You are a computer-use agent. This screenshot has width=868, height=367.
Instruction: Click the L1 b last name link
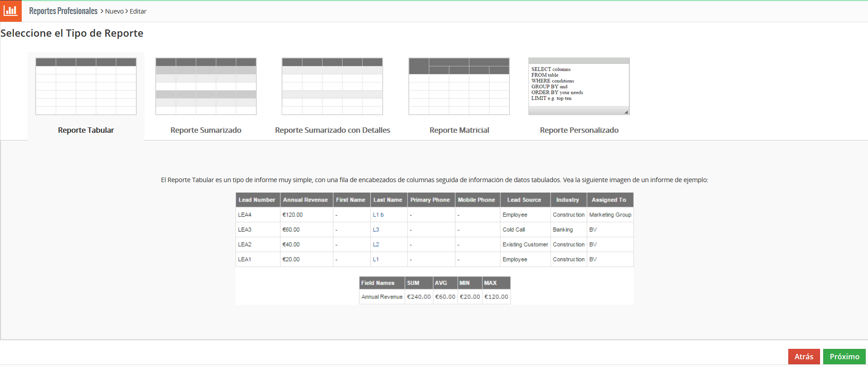tap(378, 215)
